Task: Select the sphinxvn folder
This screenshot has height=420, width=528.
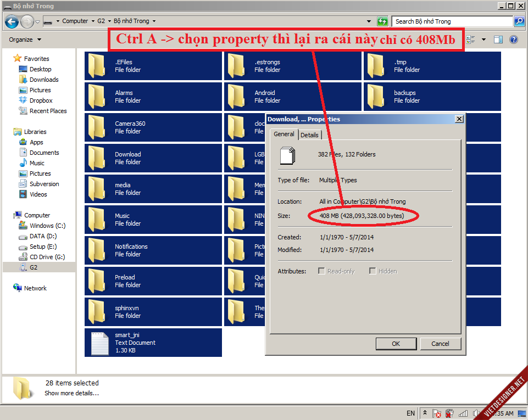Action: 153,312
